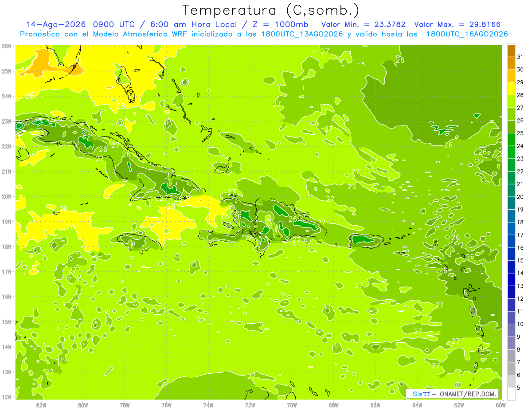Click the "0900 UTC" time label
Image resolution: width=532 pixels, height=411 pixels.
[114, 24]
